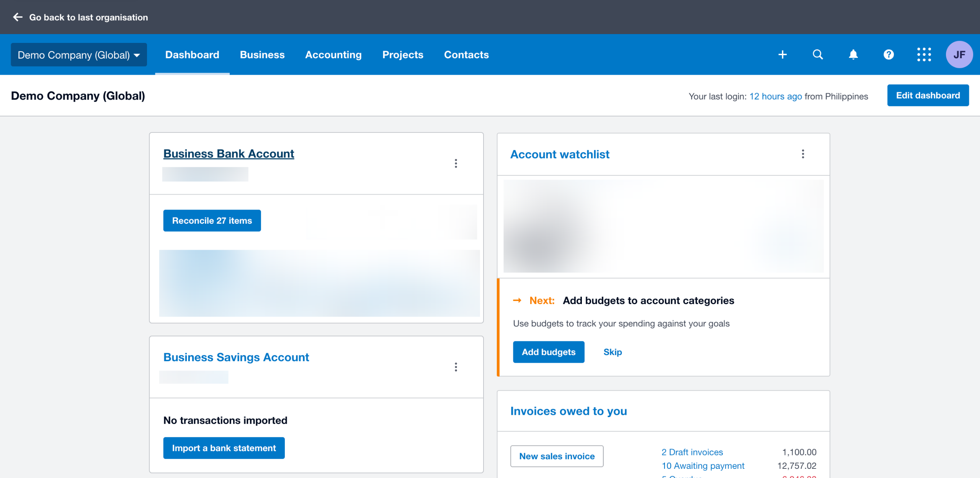
Task: Open the help question mark icon
Action: pyautogui.click(x=889, y=55)
